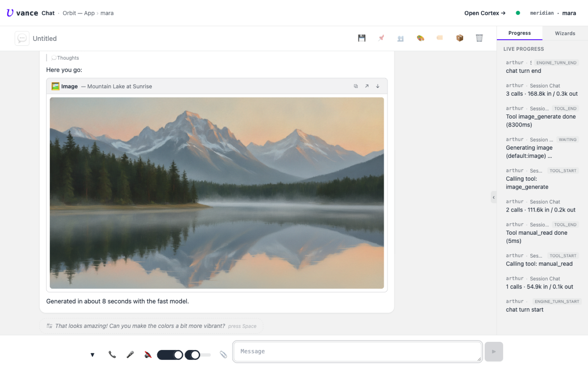The image size is (588, 368).
Task: Switch to the Wizards tab
Action: (x=565, y=33)
